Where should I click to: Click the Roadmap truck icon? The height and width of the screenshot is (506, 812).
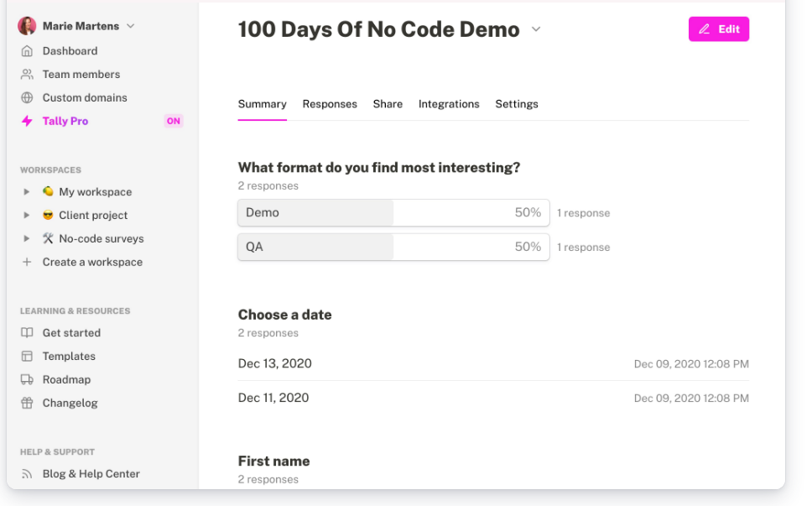click(x=27, y=380)
